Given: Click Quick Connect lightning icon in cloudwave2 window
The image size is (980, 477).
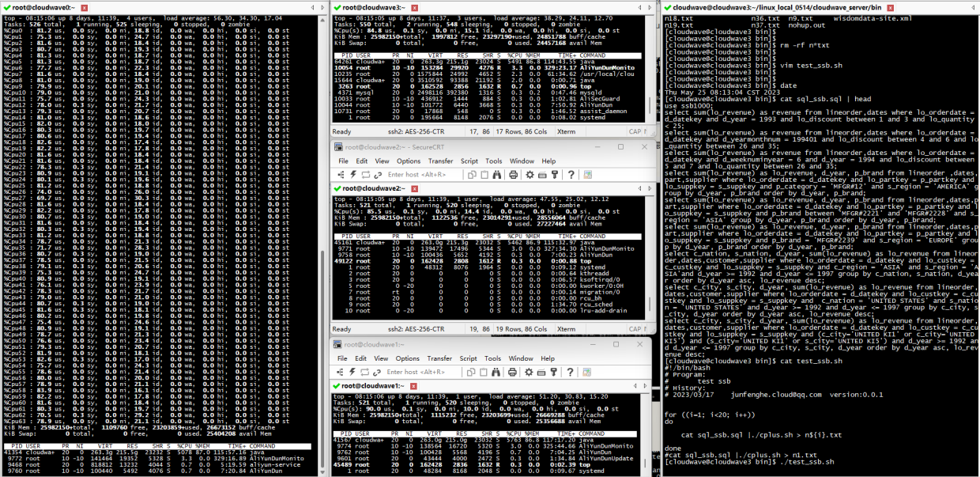Looking at the screenshot, I should (x=353, y=175).
